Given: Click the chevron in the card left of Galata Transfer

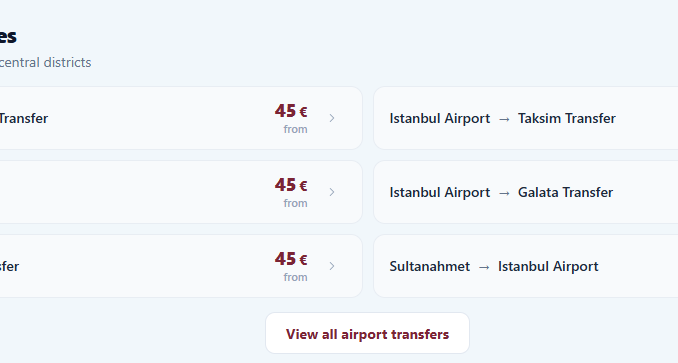Looking at the screenshot, I should 332,192.
